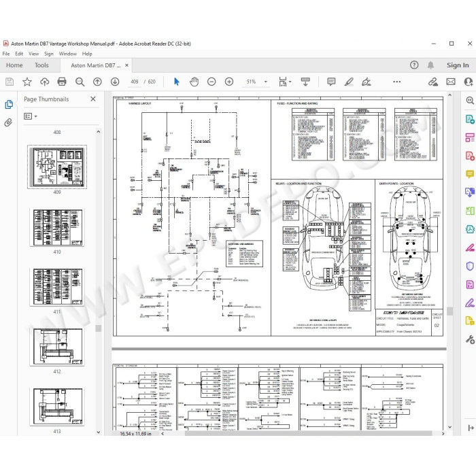
Task: Open the fit page options dropdown
Action: 285,82
